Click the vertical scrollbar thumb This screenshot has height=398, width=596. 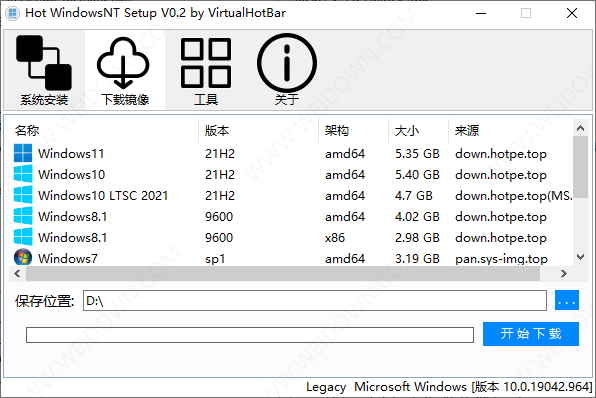coord(580,167)
